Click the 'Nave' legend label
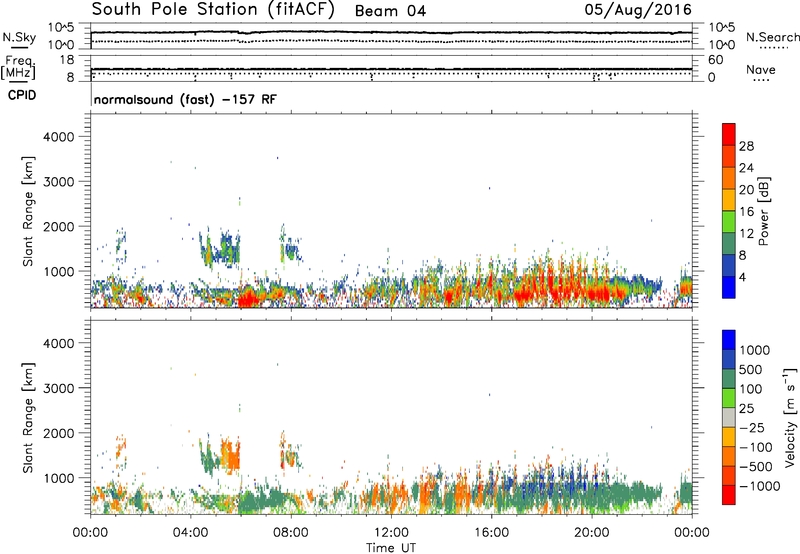Viewport: 800px width, 554px height. [761, 69]
